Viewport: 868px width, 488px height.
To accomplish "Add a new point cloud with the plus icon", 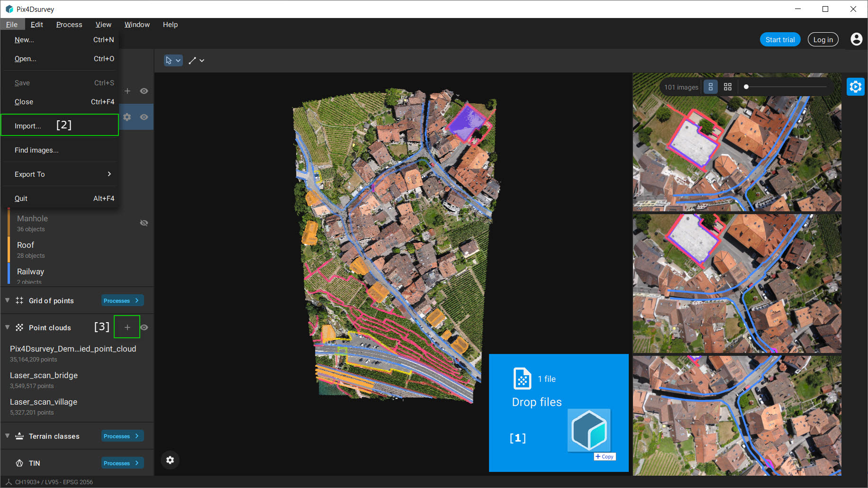I will (x=127, y=326).
